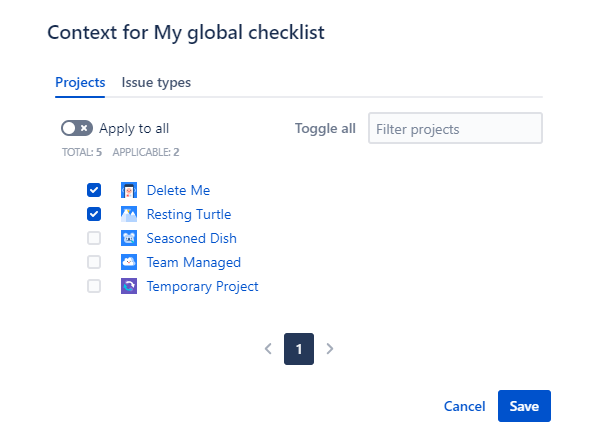Click the Temporary Project purple avatar icon
Screen dimensions: 598x447
click(x=129, y=286)
